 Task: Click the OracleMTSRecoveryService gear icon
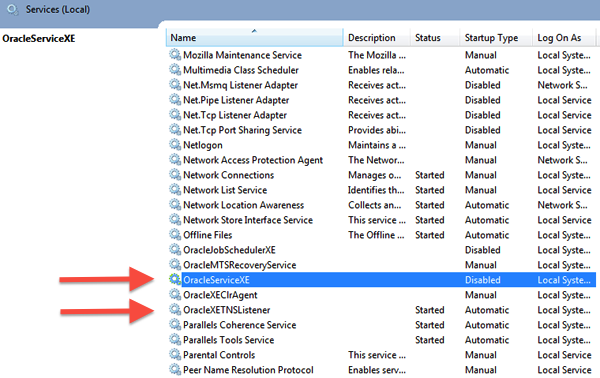tap(175, 265)
